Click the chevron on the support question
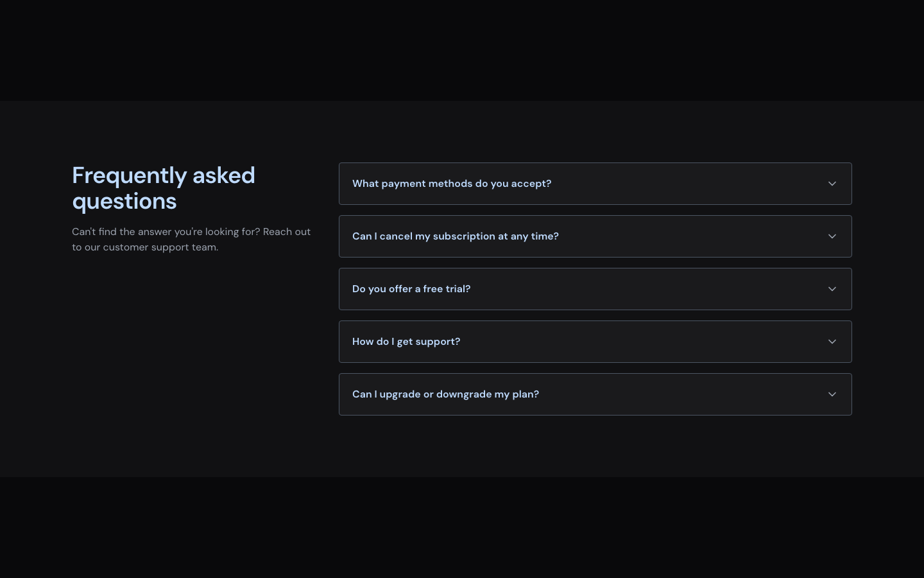 tap(832, 342)
